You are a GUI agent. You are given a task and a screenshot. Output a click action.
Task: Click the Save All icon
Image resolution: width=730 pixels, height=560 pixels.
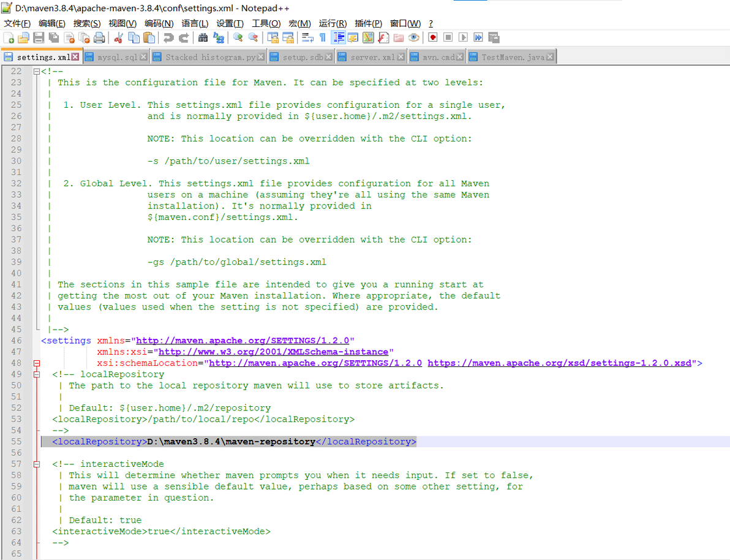pos(54,38)
